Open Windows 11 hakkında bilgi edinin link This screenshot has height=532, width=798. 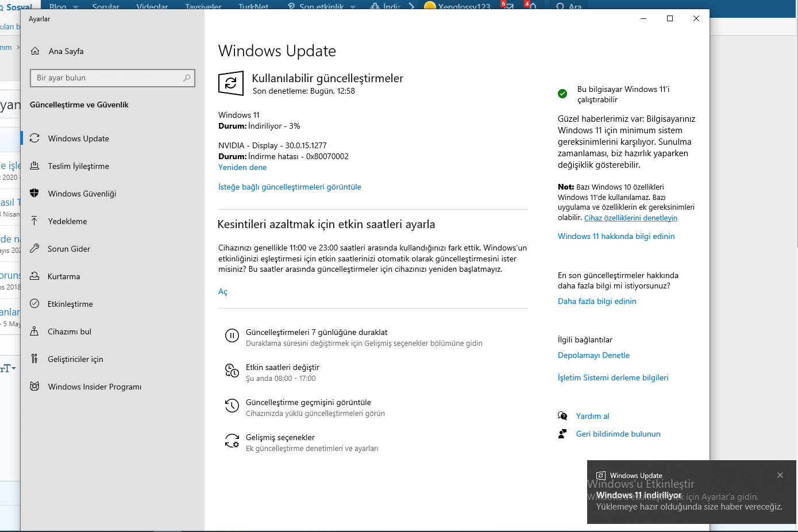coord(616,236)
